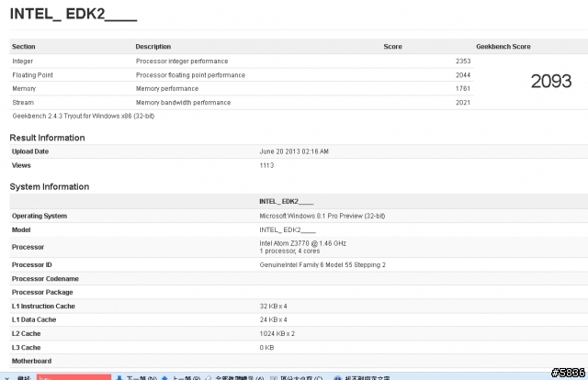588x380 pixels.
Task: Click the Model value INTEL_ EDK2____
Action: [x=288, y=229]
